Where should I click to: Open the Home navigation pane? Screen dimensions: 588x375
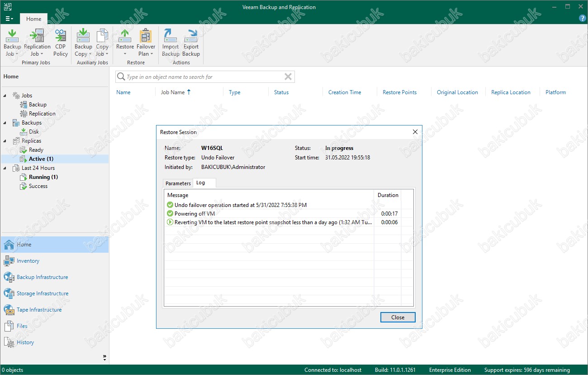(x=54, y=245)
